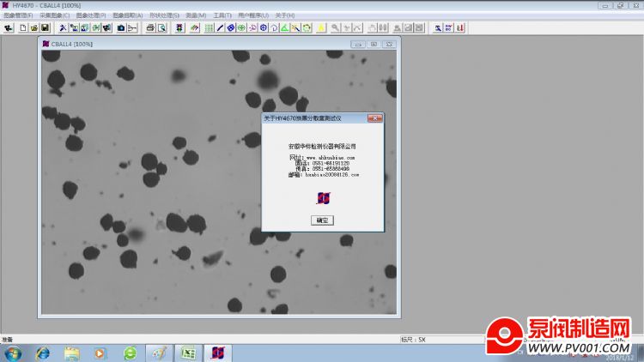This screenshot has height=362, width=644.
Task: Click the Excel icon in taskbar
Action: tap(187, 353)
